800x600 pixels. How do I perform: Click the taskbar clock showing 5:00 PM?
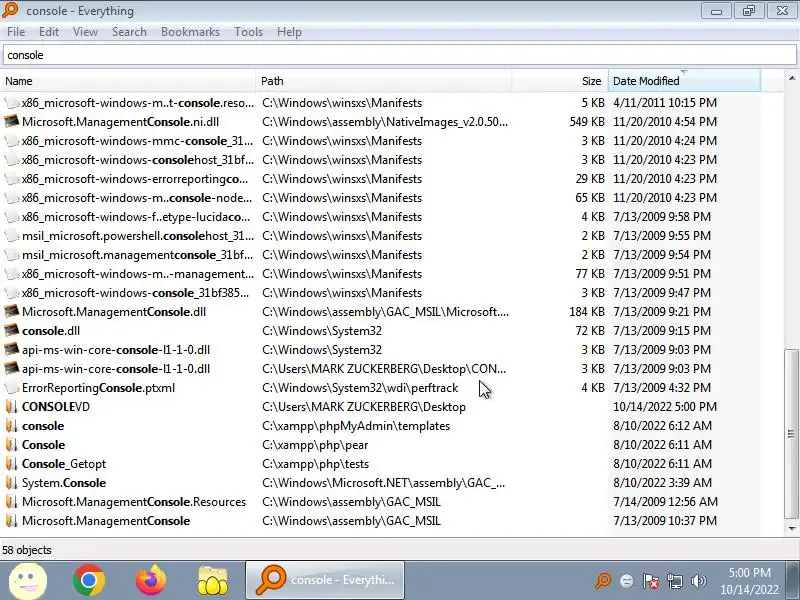click(x=749, y=581)
